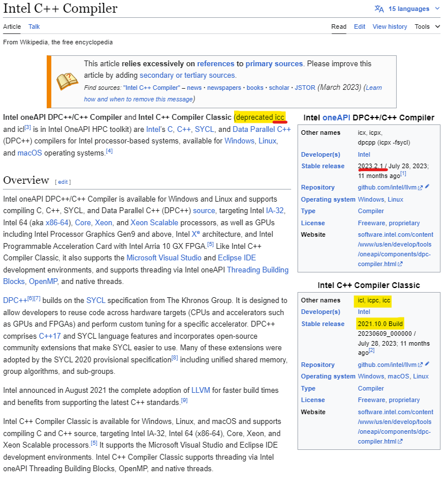The height and width of the screenshot is (481, 448).
Task: Follow the 'primary sources' link
Action: click(x=274, y=64)
